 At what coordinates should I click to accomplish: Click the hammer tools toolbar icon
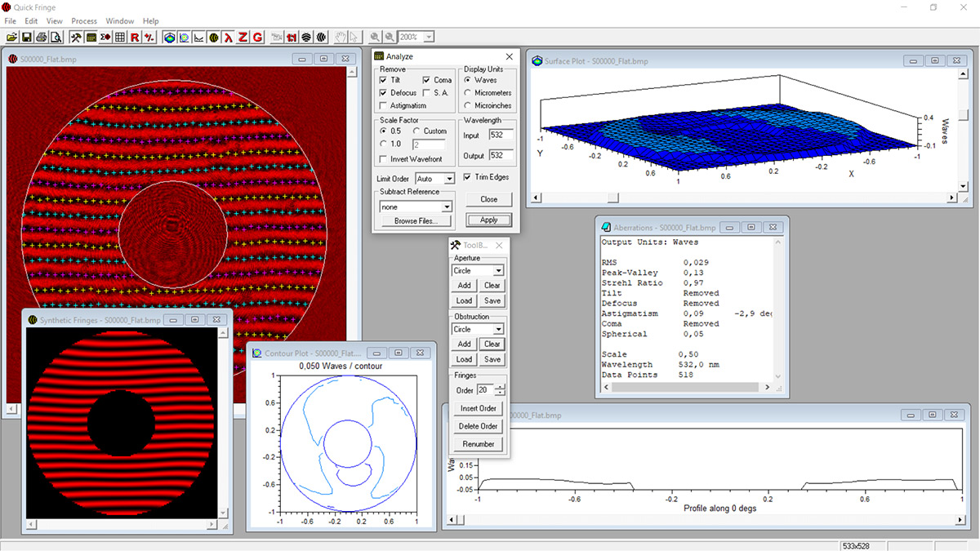coord(76,38)
